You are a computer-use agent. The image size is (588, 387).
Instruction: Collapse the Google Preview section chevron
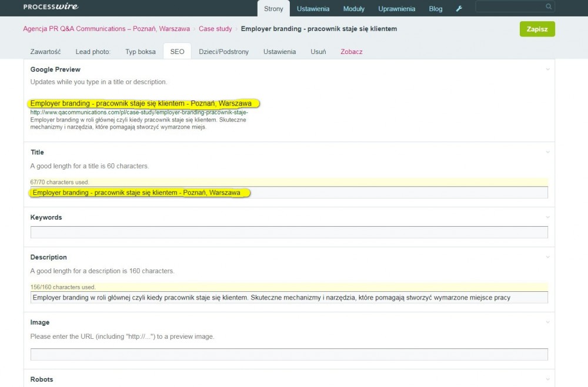coord(547,69)
